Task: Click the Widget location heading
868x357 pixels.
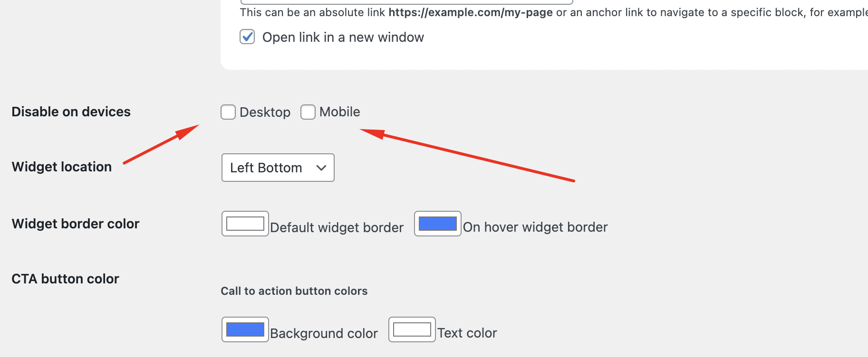Action: click(x=61, y=167)
